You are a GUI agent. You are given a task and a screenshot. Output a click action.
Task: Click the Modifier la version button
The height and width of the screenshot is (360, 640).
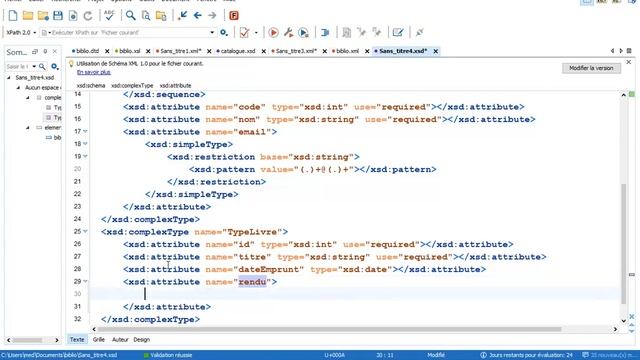coord(591,68)
